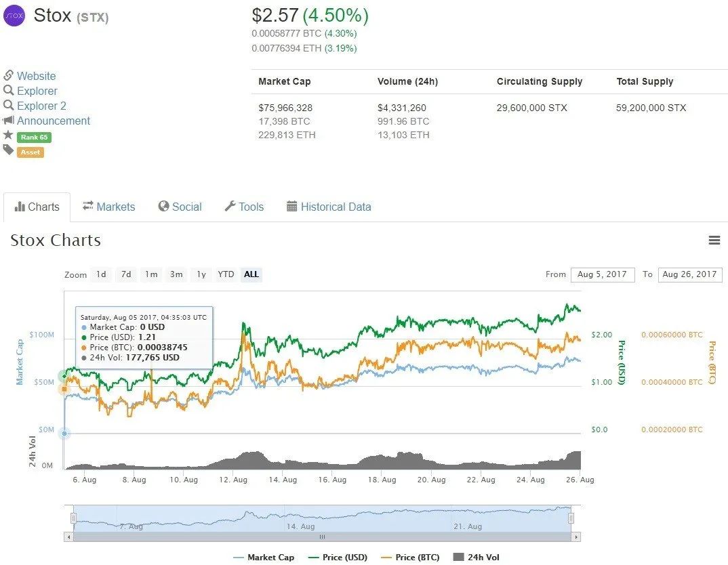The height and width of the screenshot is (565, 728).
Task: Click the calendar icon on Historical Data tab
Action: click(x=291, y=206)
